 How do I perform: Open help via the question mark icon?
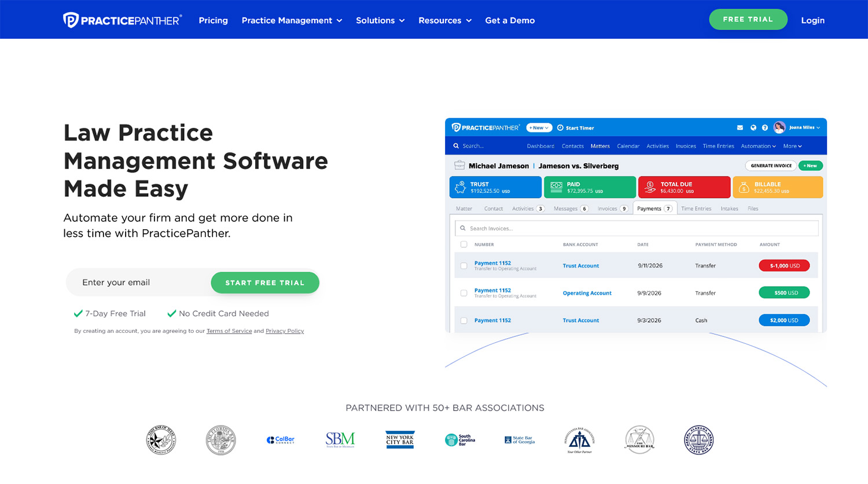[x=765, y=127]
